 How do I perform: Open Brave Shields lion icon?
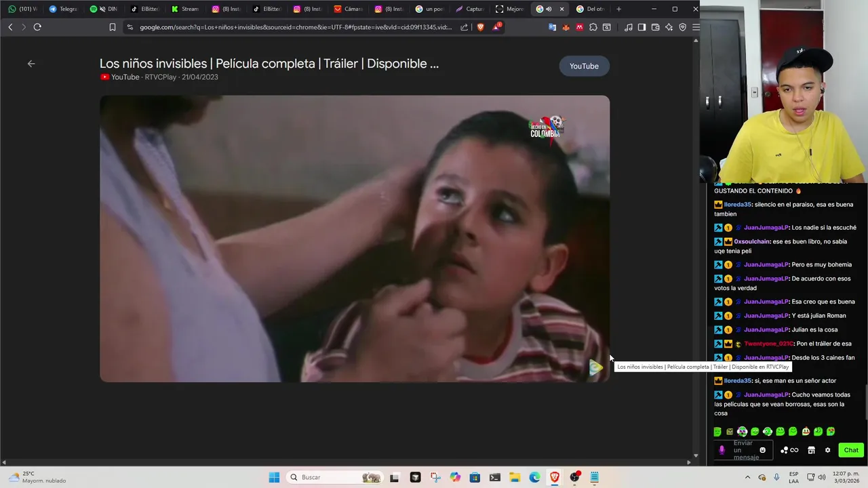pos(481,27)
